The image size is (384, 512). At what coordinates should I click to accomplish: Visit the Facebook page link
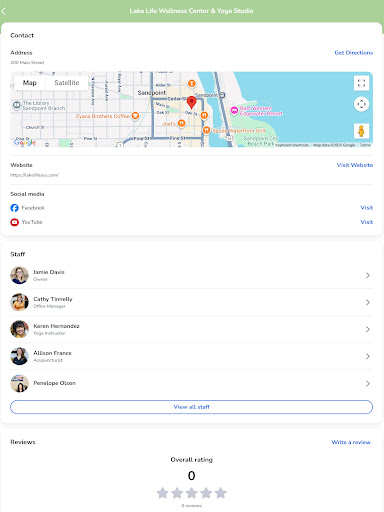click(367, 208)
